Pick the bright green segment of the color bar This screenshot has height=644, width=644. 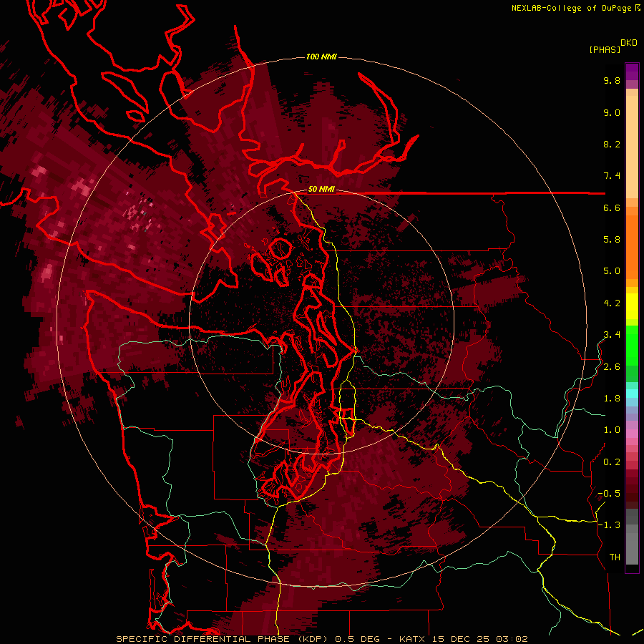pyautogui.click(x=632, y=345)
